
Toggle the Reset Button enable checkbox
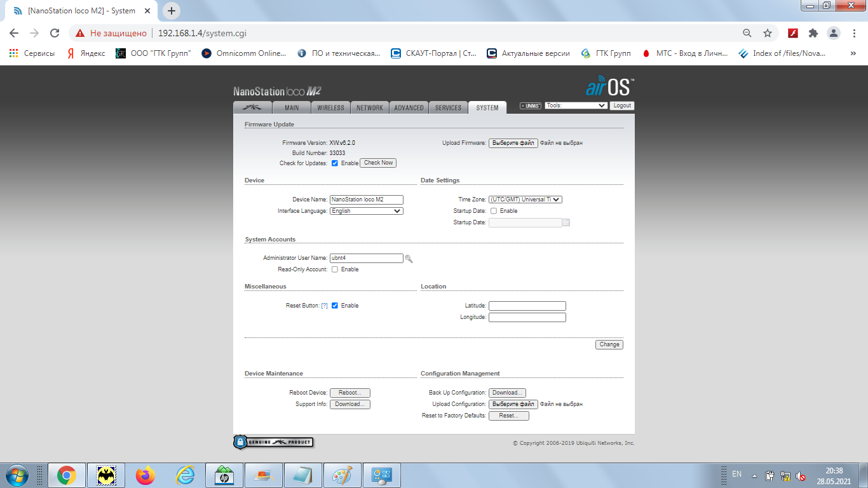click(x=335, y=306)
